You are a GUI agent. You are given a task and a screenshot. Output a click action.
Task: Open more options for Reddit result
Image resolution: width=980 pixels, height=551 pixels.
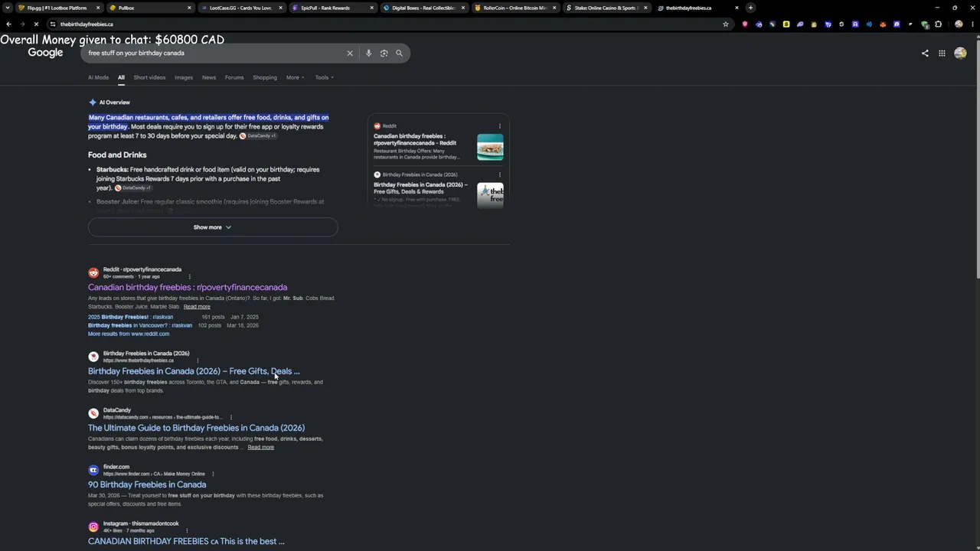(x=189, y=276)
